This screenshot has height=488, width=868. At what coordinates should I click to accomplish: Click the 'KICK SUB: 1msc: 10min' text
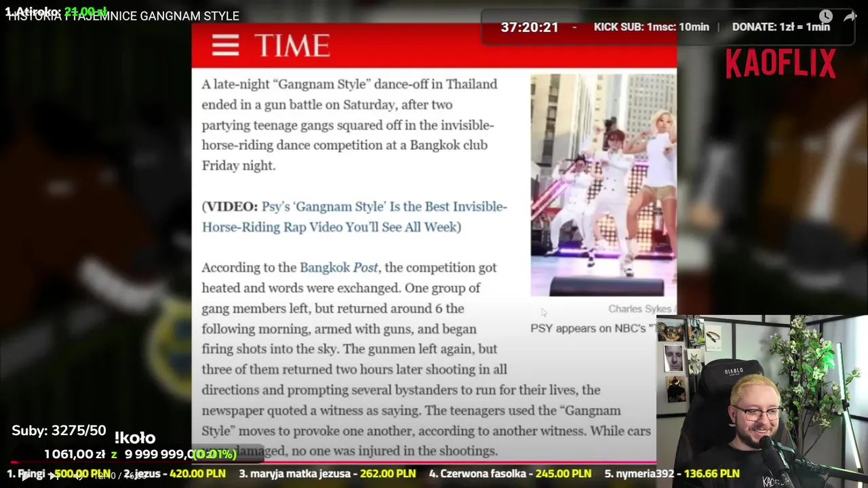click(x=651, y=27)
